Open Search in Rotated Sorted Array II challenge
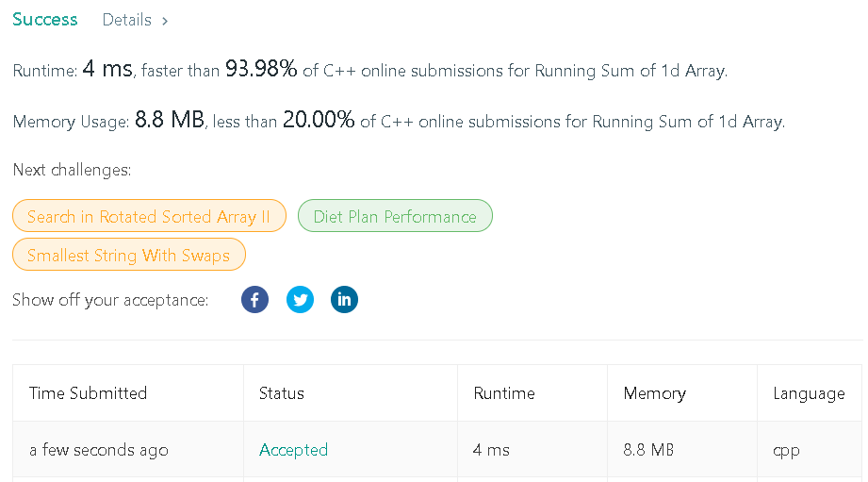868x482 pixels. click(149, 216)
